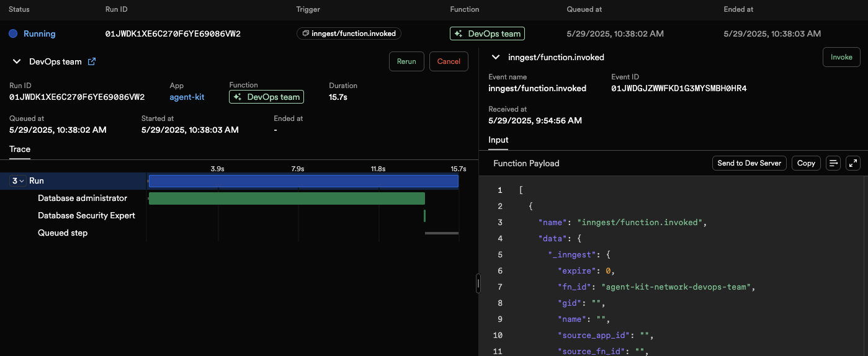Expand the Run row step count dropdown
Screen dimensions: 868x356
point(18,181)
